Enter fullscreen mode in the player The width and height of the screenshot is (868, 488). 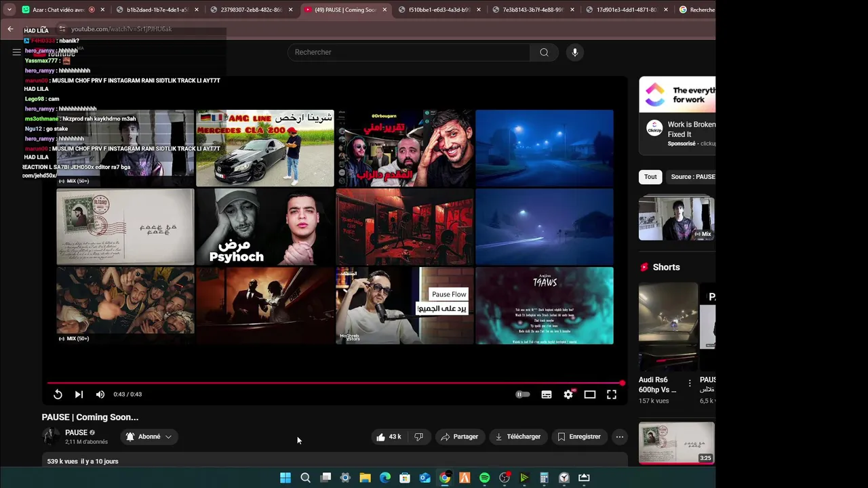[x=612, y=394]
